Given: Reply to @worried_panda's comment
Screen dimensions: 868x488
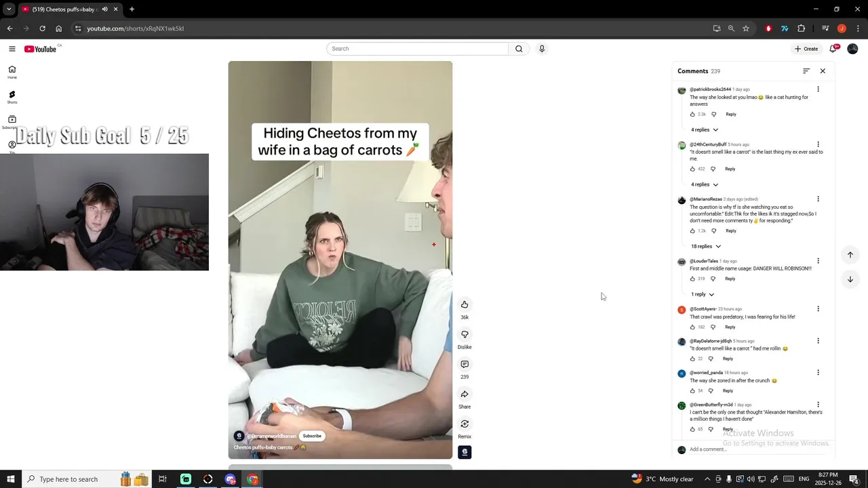Looking at the screenshot, I should 728,391.
